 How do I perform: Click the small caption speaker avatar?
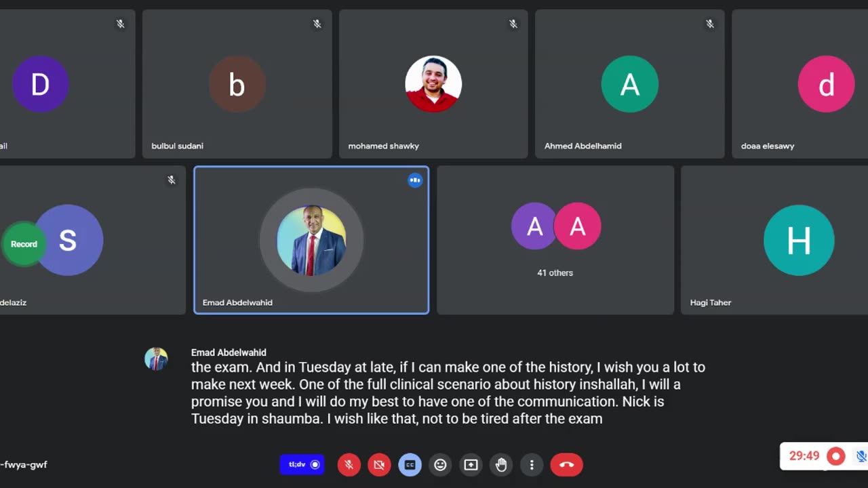[x=156, y=359]
